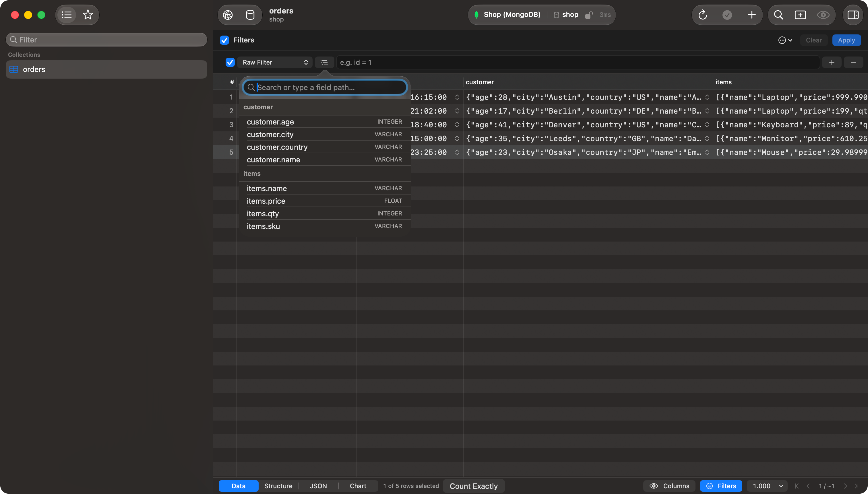Click the Count Exactly button
The image size is (868, 494).
point(474,486)
